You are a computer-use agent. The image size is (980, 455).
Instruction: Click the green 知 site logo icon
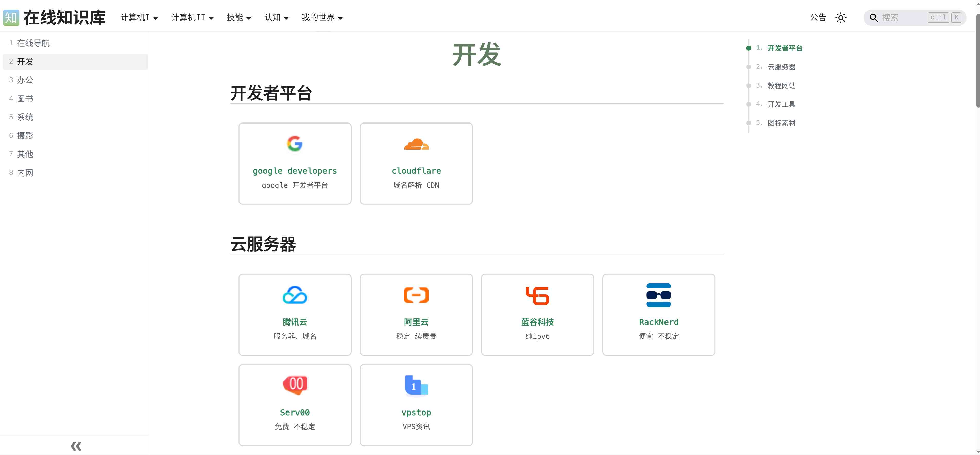click(11, 17)
